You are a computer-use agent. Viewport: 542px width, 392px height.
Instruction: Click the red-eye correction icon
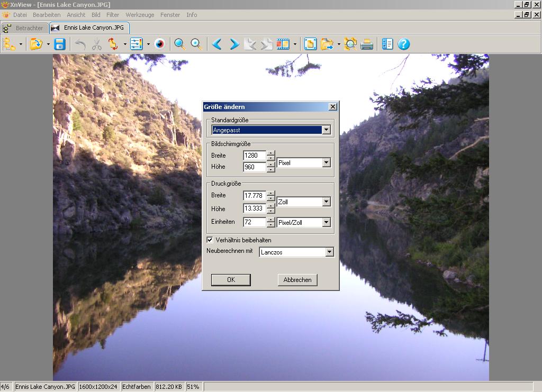(160, 44)
